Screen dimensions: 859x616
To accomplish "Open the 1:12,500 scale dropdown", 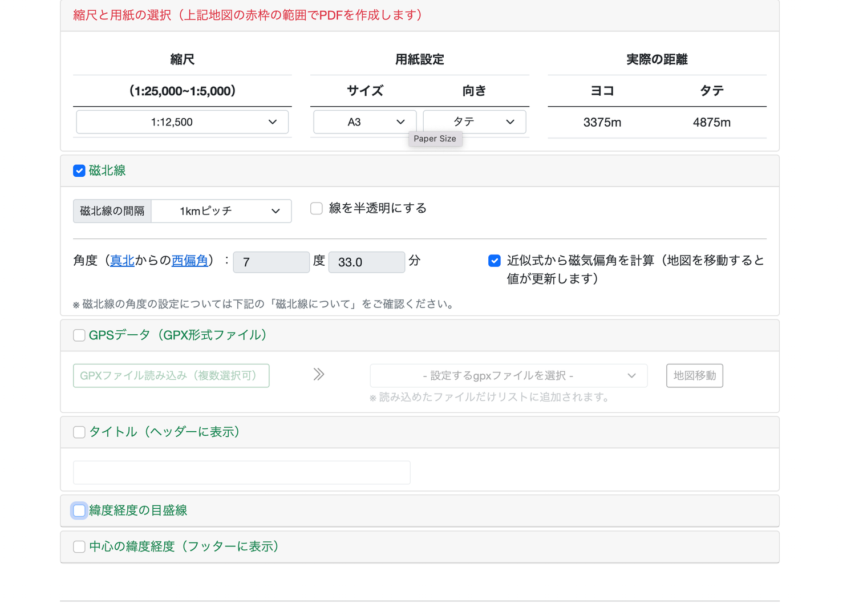I will coord(182,122).
